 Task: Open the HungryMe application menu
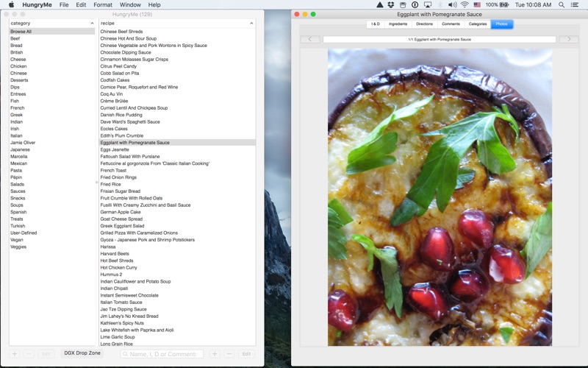(x=37, y=5)
